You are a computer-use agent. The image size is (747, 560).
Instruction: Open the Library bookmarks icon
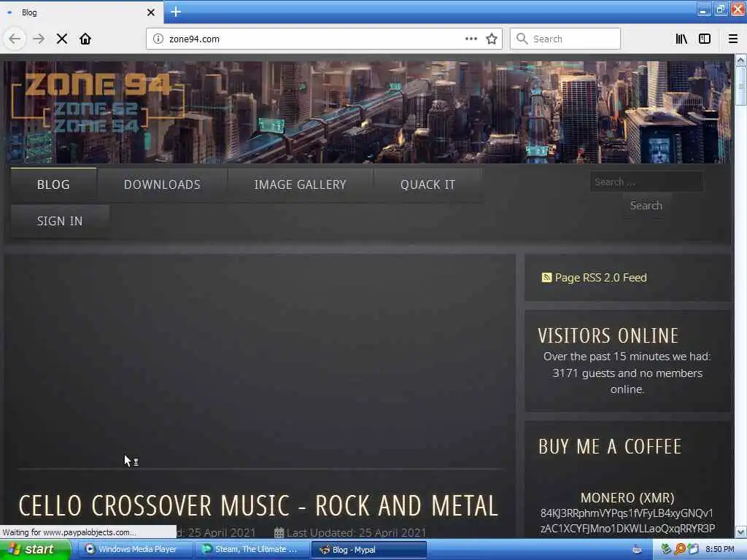(x=681, y=39)
